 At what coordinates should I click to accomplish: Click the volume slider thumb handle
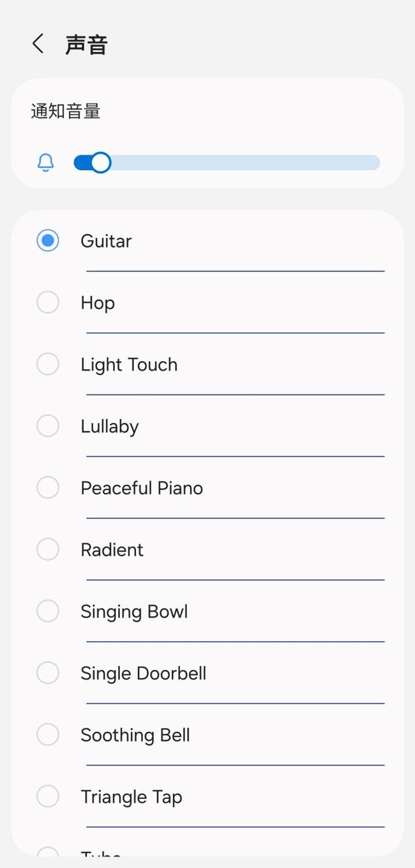tap(100, 163)
